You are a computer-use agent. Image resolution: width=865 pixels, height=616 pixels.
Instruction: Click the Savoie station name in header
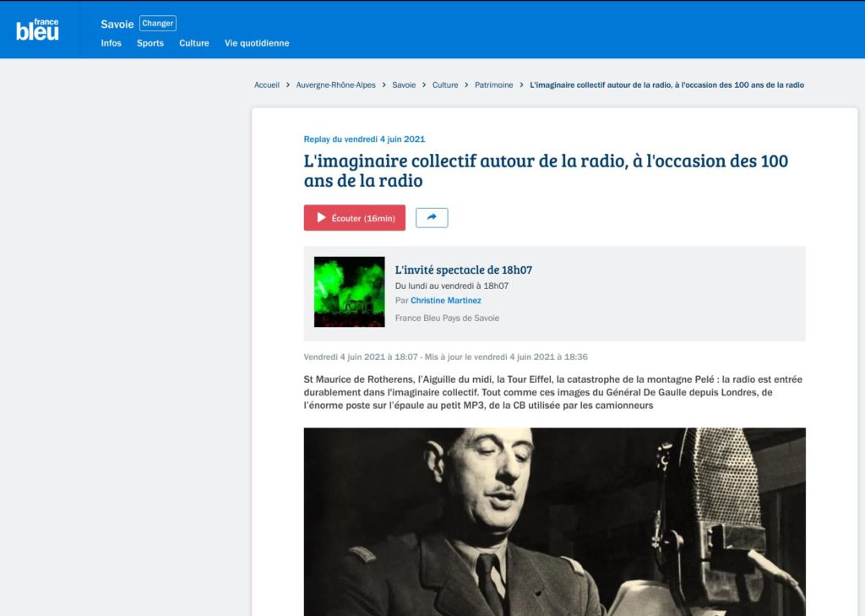tap(117, 24)
